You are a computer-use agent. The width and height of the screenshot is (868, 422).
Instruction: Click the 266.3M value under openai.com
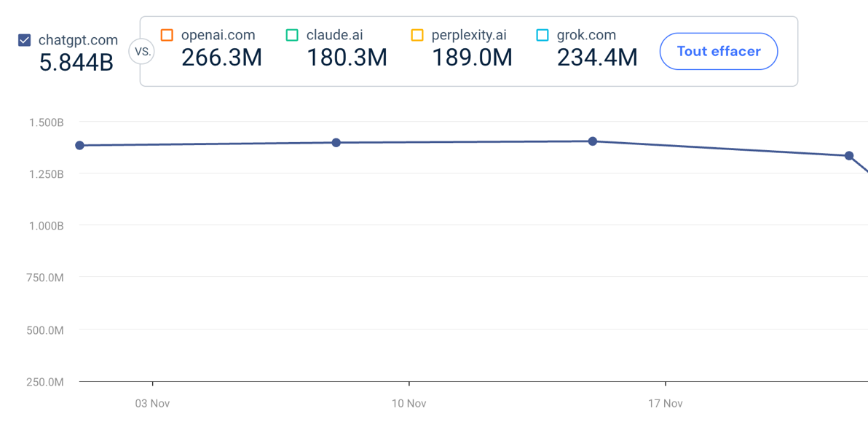pos(221,58)
